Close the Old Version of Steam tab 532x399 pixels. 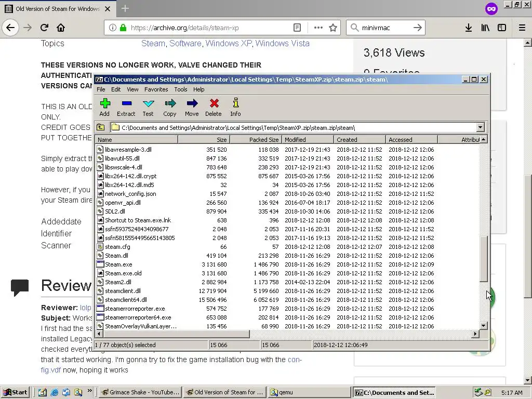(108, 9)
